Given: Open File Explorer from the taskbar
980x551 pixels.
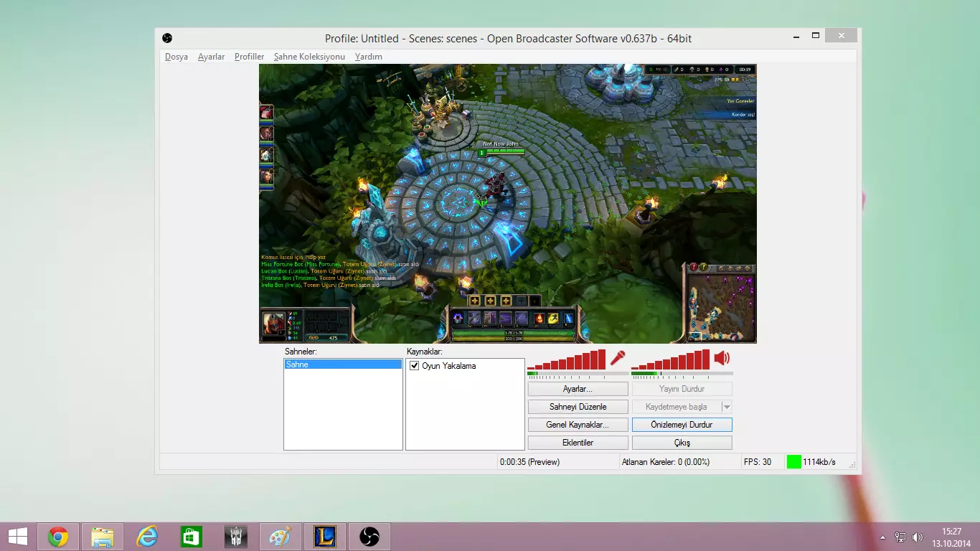Looking at the screenshot, I should tap(103, 536).
